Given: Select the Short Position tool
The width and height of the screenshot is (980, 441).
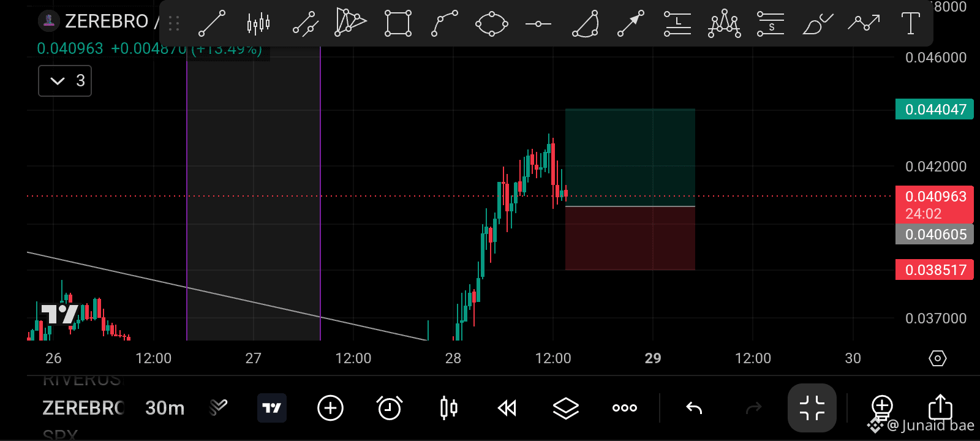Looking at the screenshot, I should point(771,23).
